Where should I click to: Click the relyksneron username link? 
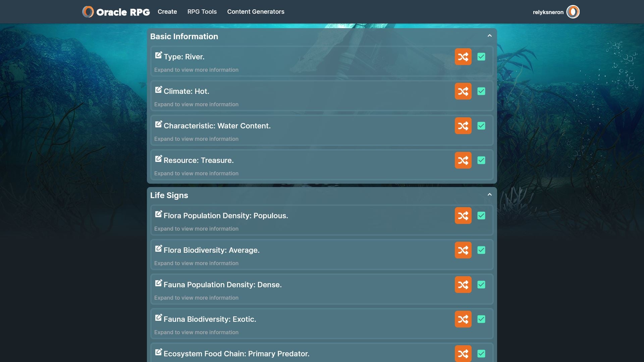coord(548,12)
